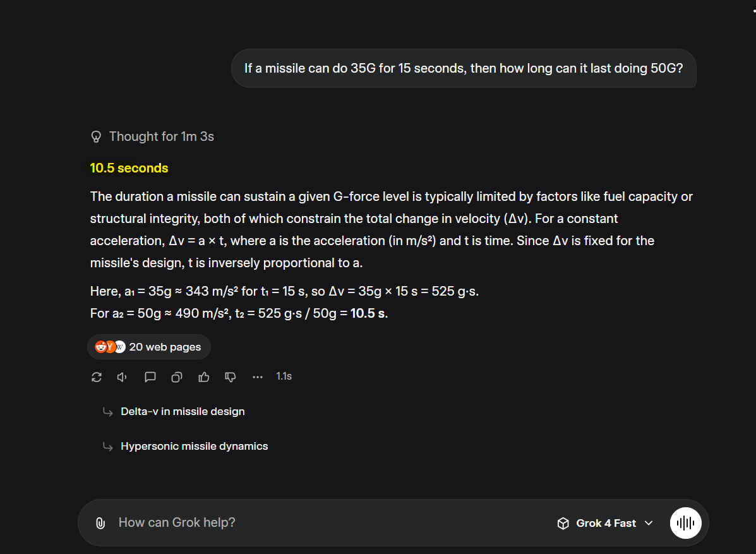Image resolution: width=756 pixels, height=554 pixels.
Task: Open the Grok 4 Fast model dropdown
Action: tap(605, 523)
